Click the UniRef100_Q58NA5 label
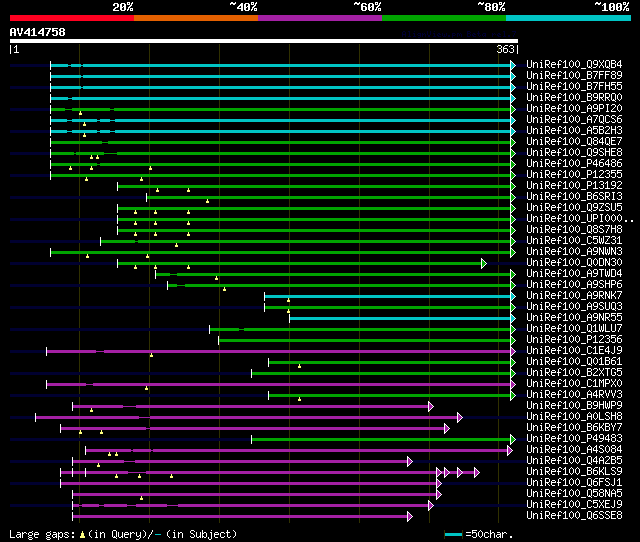640x542 pixels. 574,494
